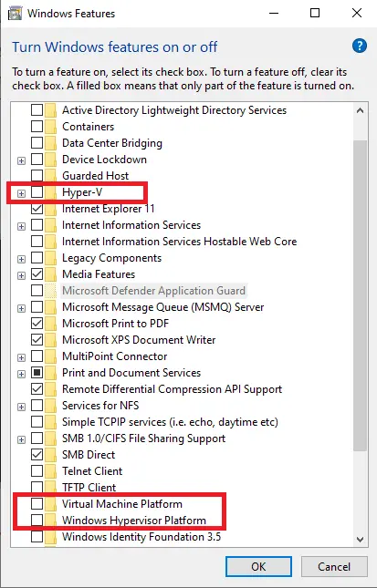Enable the Virtual Machine Platform checkbox
The height and width of the screenshot is (588, 377).
pos(37,503)
